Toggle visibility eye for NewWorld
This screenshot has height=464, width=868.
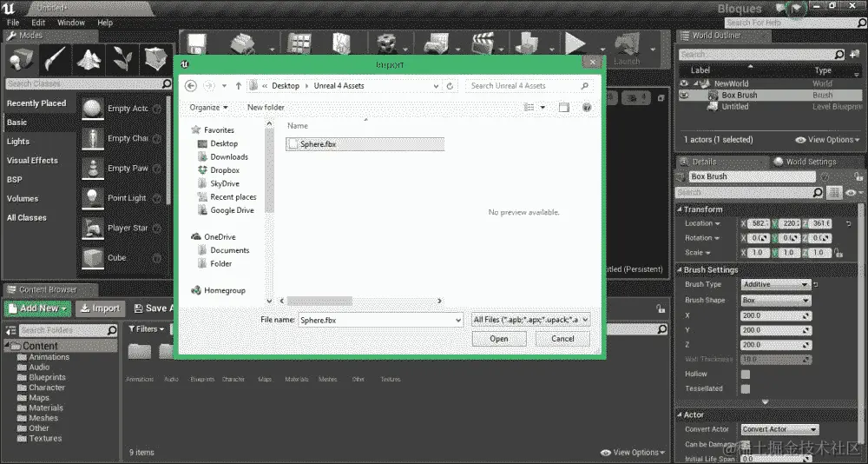pyautogui.click(x=685, y=83)
